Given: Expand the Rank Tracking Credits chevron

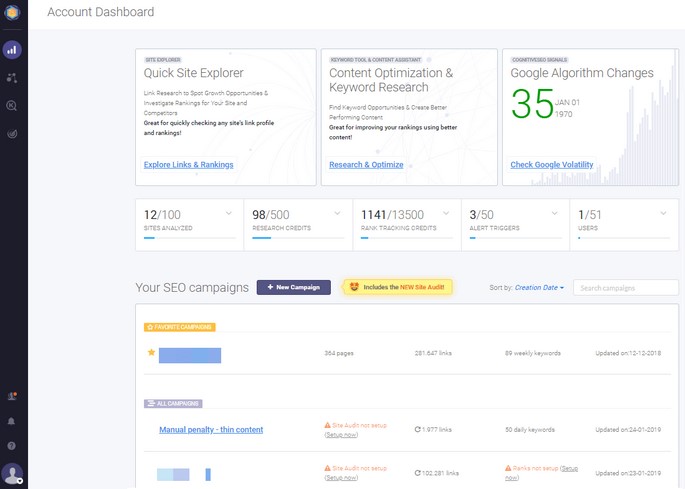Looking at the screenshot, I should [x=446, y=213].
